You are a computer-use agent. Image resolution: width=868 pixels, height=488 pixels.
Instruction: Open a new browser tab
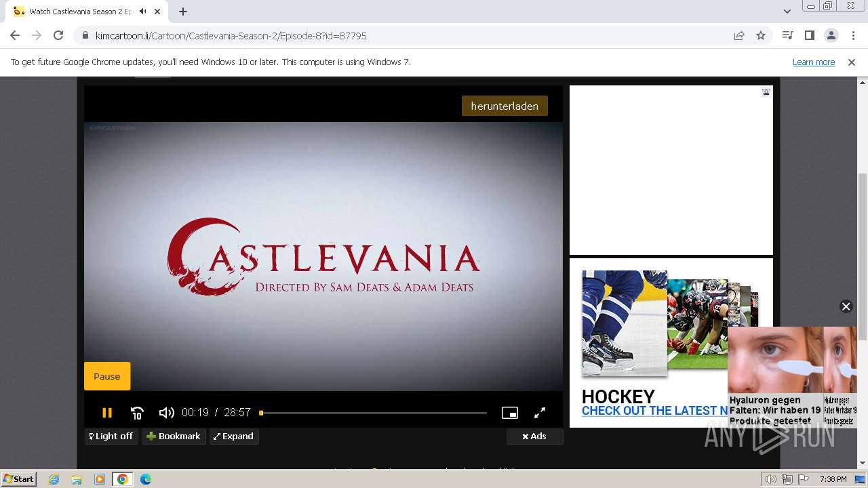(x=183, y=12)
